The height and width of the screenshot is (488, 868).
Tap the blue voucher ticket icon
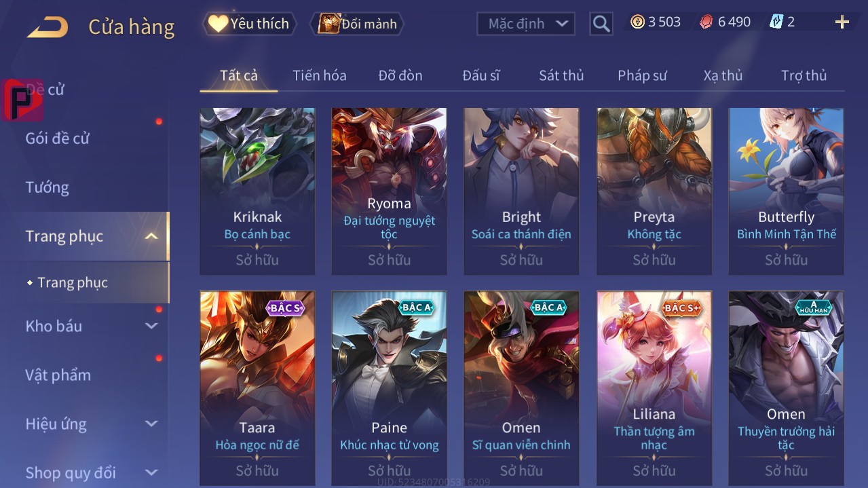(x=776, y=22)
